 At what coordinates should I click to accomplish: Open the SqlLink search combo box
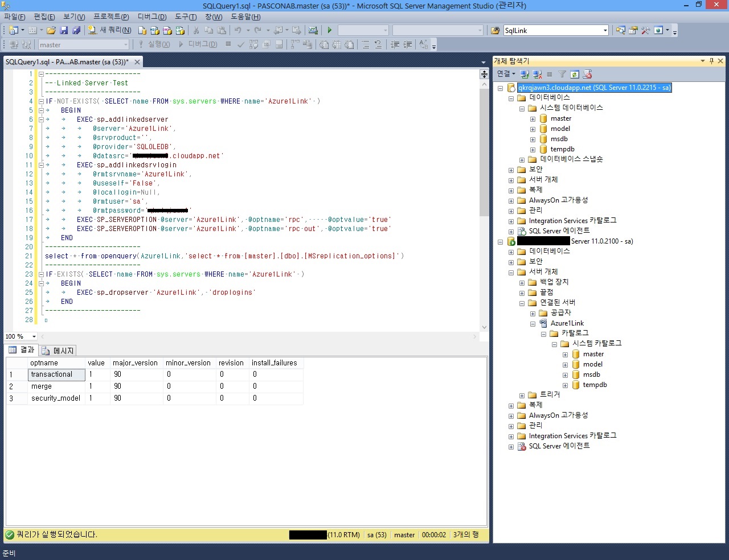(556, 30)
